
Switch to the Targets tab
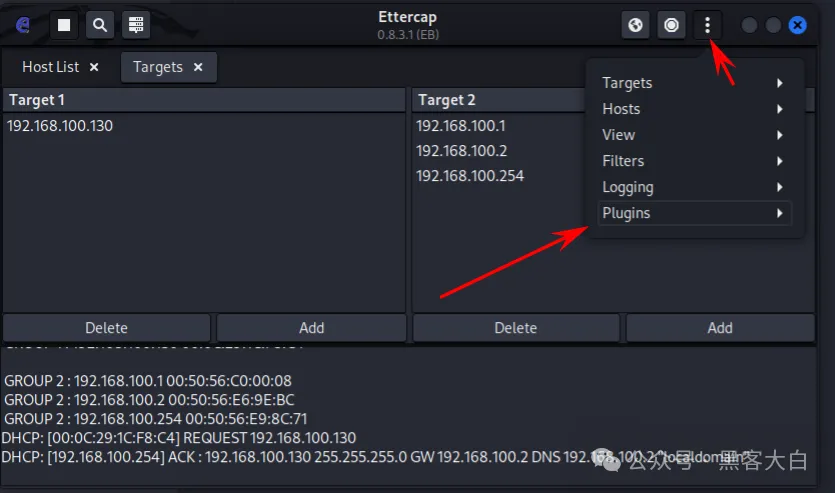(x=158, y=67)
